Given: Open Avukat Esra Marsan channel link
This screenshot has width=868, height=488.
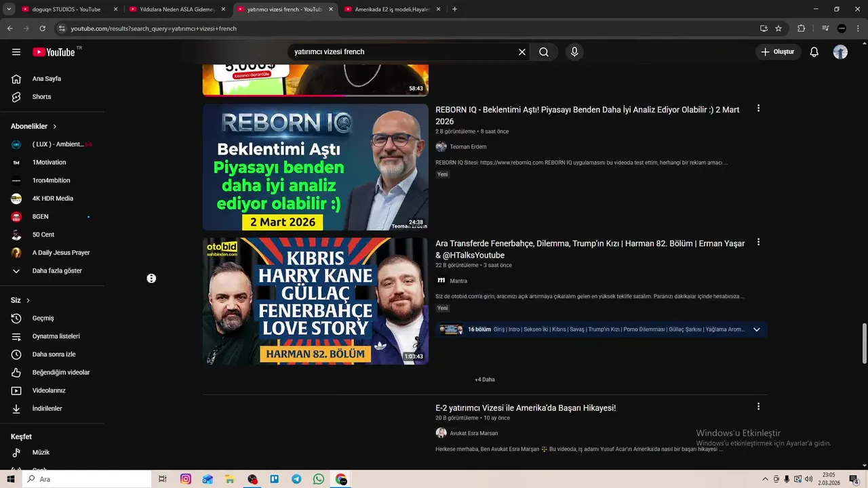Looking at the screenshot, I should [x=473, y=433].
